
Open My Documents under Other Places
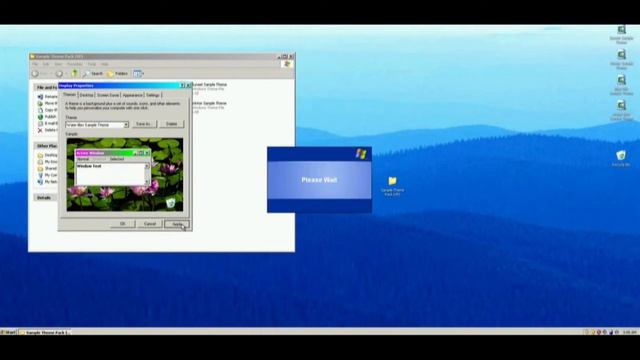[47, 162]
